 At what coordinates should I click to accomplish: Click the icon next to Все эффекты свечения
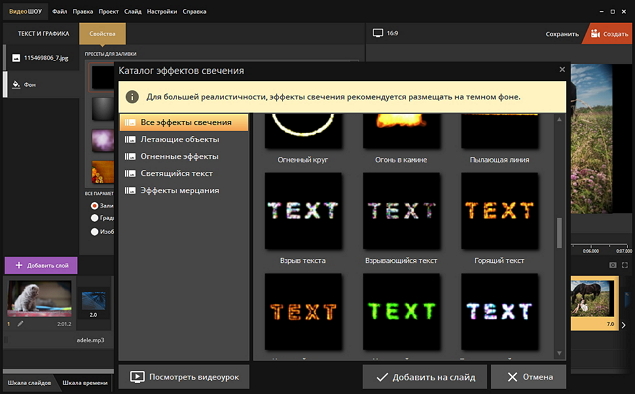pyautogui.click(x=130, y=122)
